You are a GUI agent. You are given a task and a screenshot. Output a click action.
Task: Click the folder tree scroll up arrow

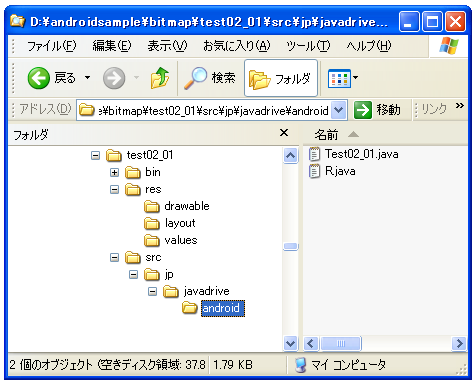point(290,155)
